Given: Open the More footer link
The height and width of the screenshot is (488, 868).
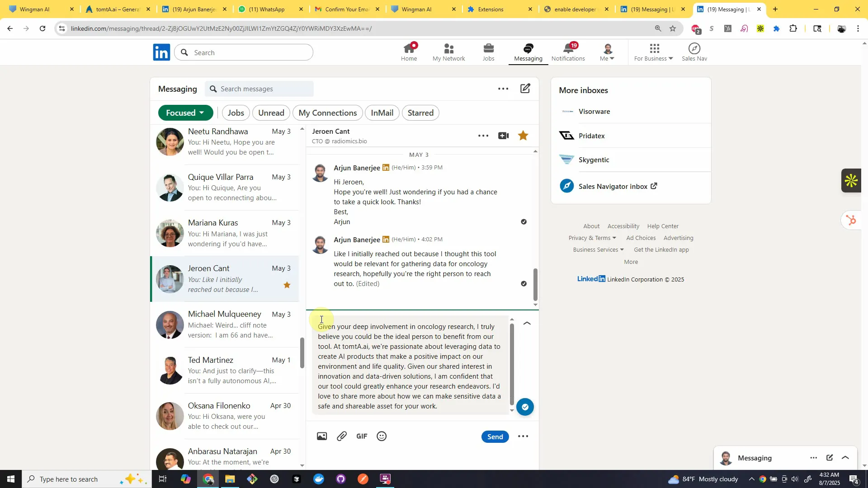Looking at the screenshot, I should tap(631, 262).
